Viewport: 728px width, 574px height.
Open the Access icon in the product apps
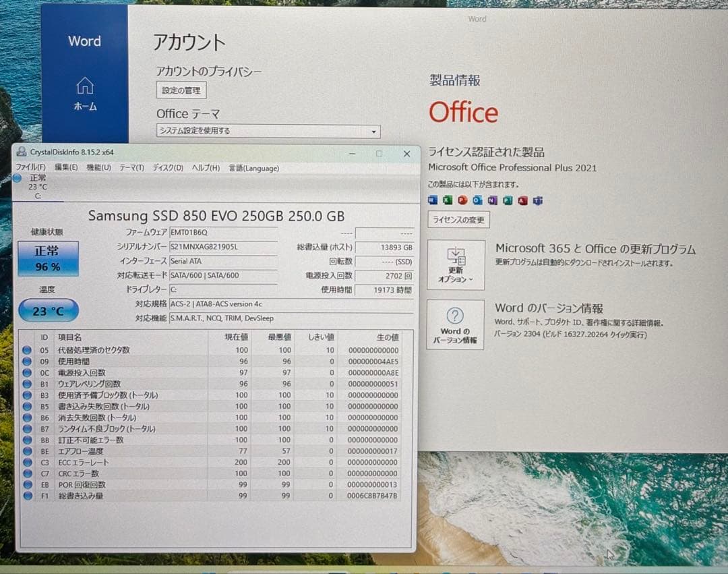click(x=523, y=200)
